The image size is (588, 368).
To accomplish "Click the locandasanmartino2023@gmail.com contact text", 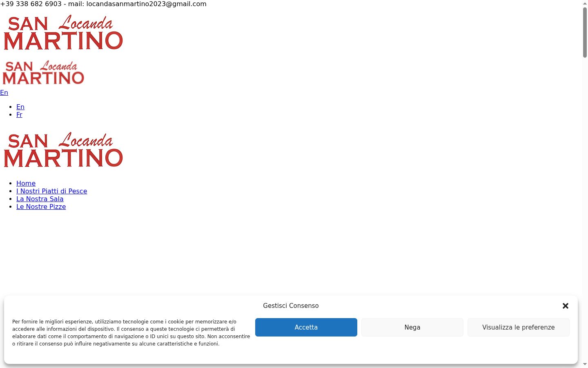I will (146, 4).
